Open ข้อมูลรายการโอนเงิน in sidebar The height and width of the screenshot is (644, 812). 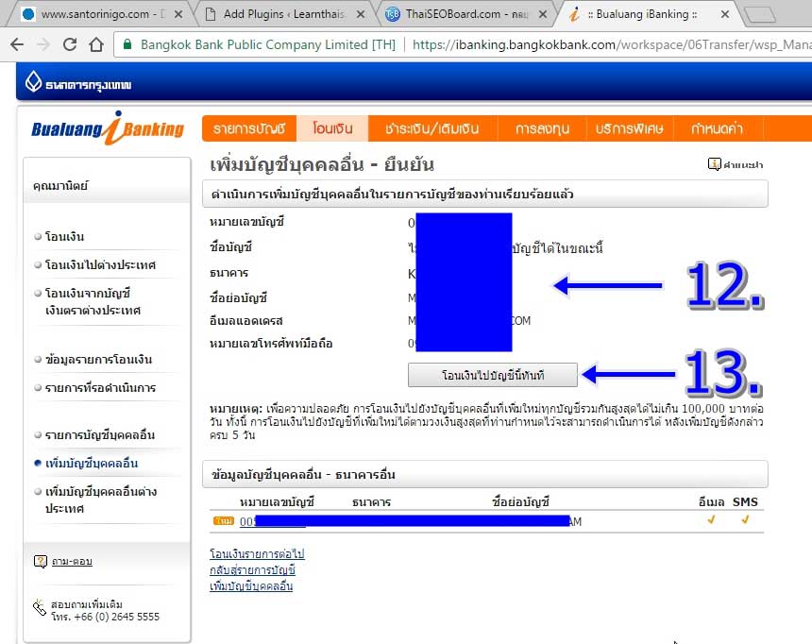point(99,360)
